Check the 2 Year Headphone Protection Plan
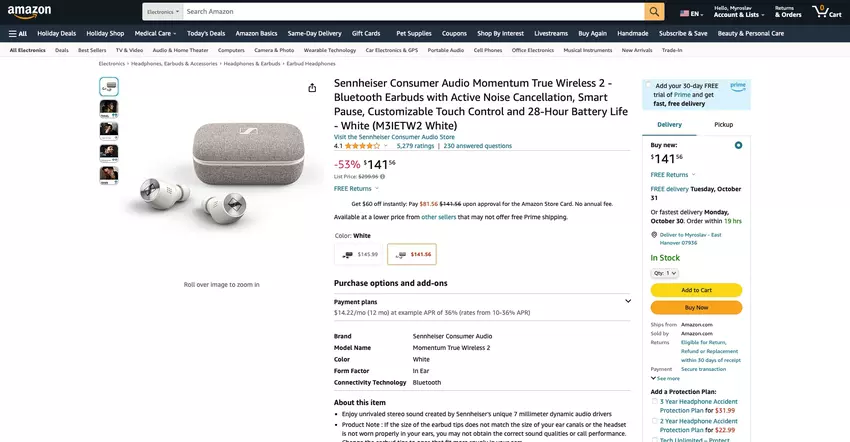This screenshot has width=850, height=442. coord(654,422)
